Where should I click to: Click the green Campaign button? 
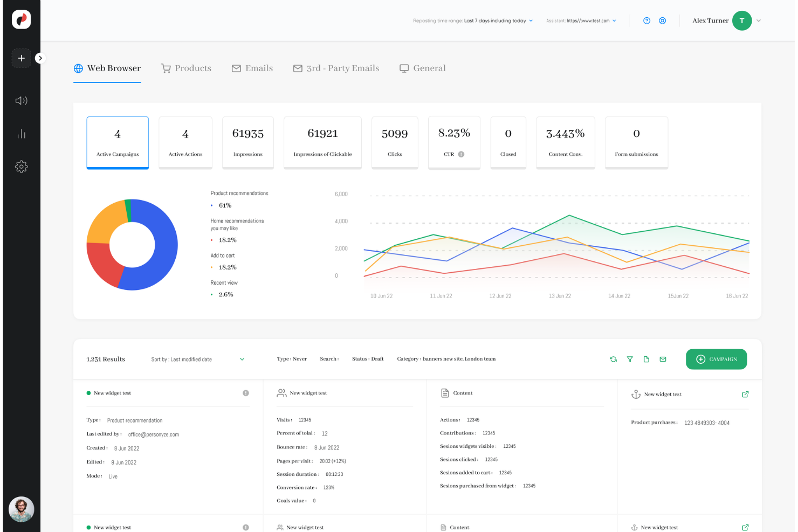[717, 359]
